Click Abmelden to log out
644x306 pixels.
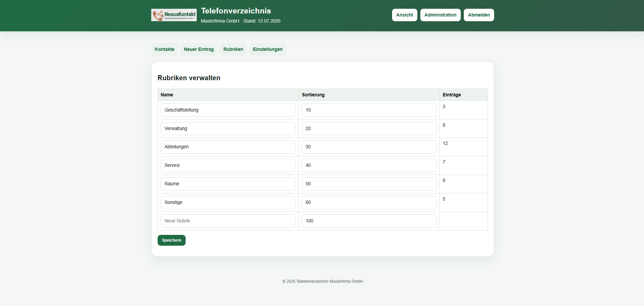pos(479,15)
